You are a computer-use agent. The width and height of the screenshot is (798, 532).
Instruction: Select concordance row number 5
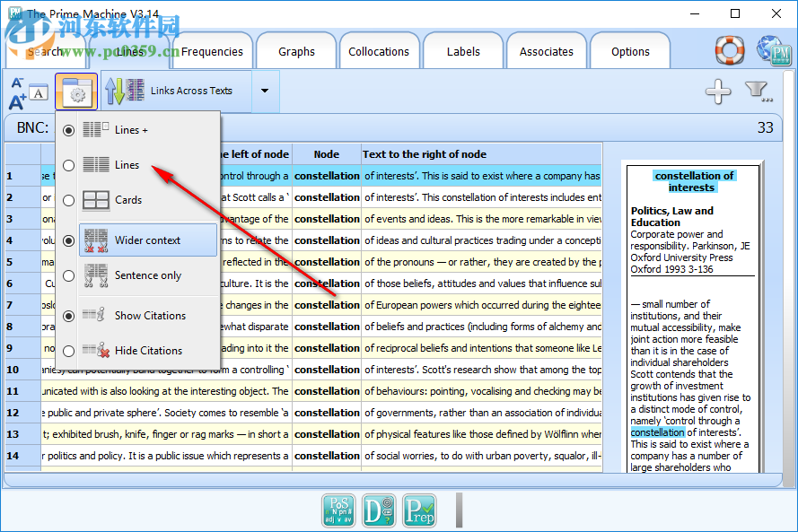(23, 262)
